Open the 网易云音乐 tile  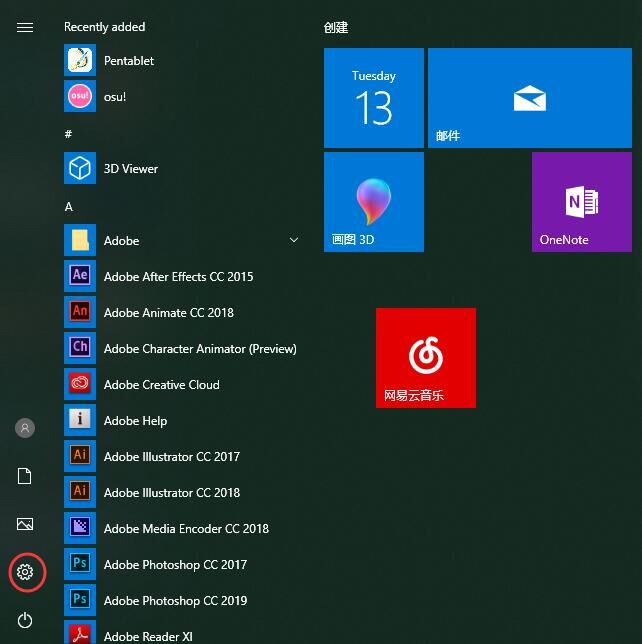426,358
